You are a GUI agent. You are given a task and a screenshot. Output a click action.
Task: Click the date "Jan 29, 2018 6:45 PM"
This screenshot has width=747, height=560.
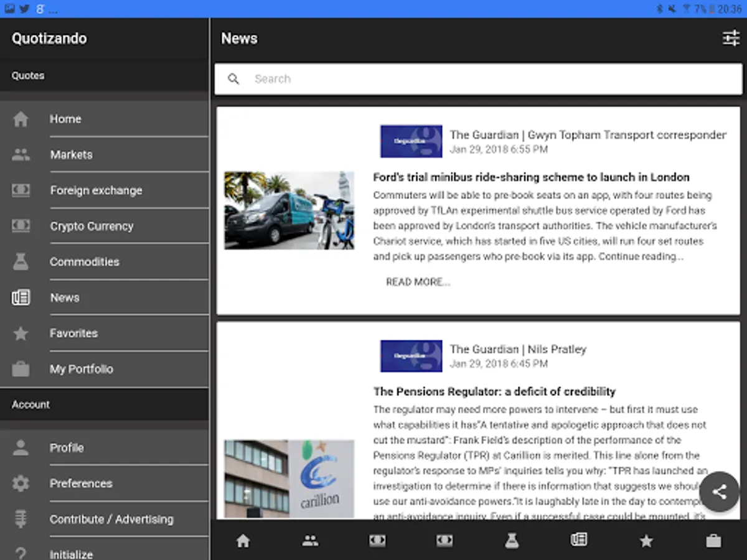tap(499, 364)
